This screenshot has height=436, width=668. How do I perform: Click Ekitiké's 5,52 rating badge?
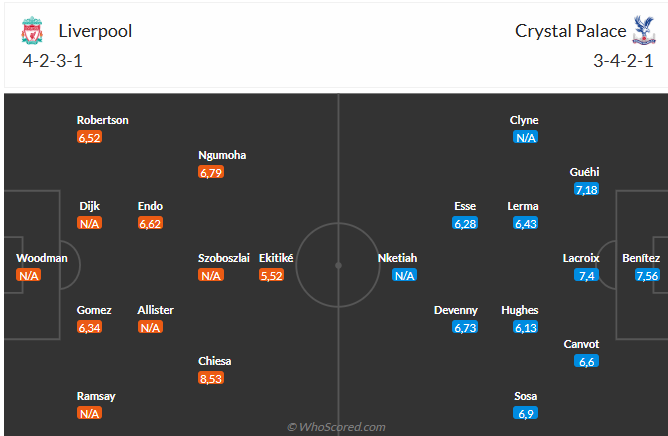pos(272,275)
